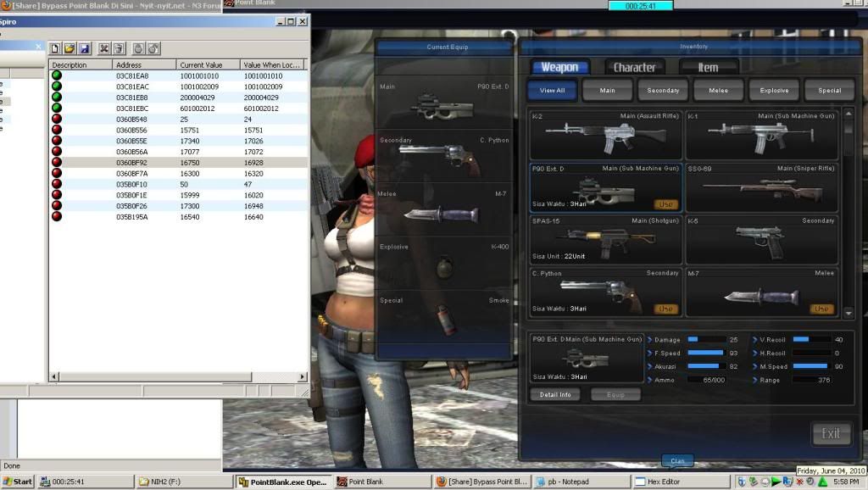
Task: Switch to the Character inventory tab
Action: 634,67
